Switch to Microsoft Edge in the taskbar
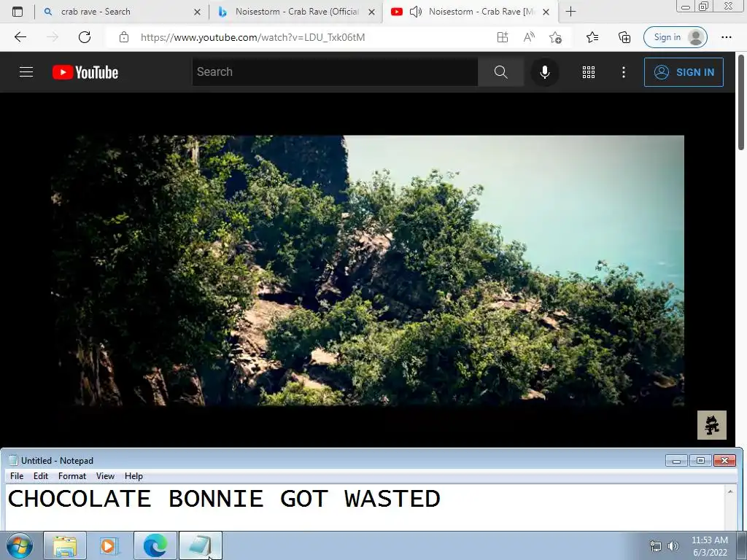Viewport: 747px width, 560px height. [155, 545]
